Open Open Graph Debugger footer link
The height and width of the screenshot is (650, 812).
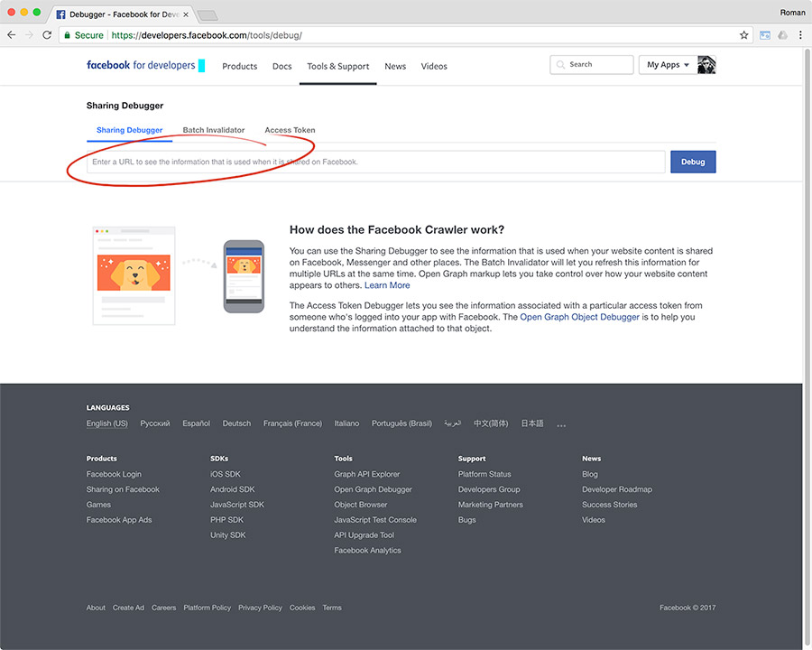click(x=373, y=489)
